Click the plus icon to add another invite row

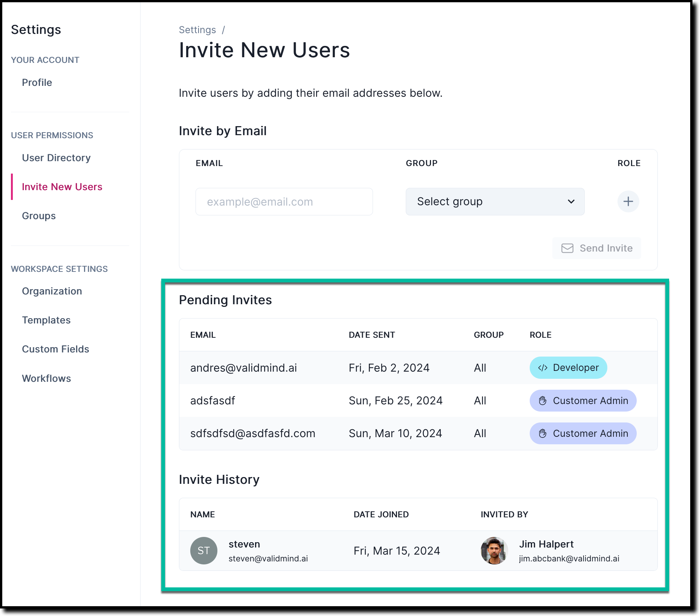click(628, 201)
